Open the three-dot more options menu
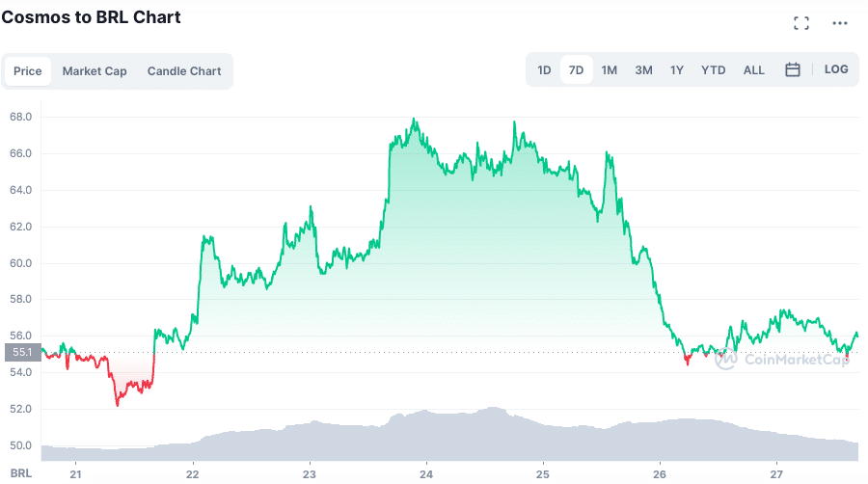868x484 pixels. [839, 22]
